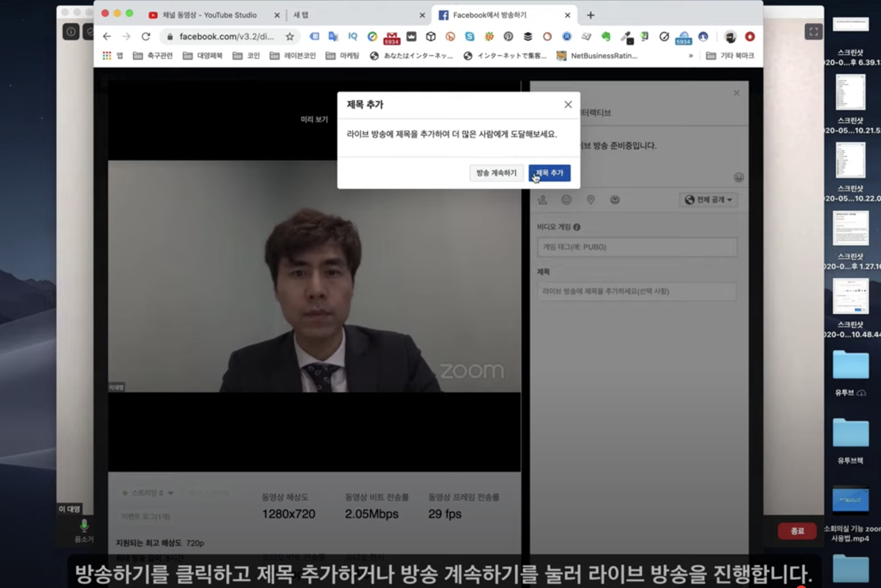Toggle the 음소거 microphone in Zoom

pyautogui.click(x=84, y=531)
